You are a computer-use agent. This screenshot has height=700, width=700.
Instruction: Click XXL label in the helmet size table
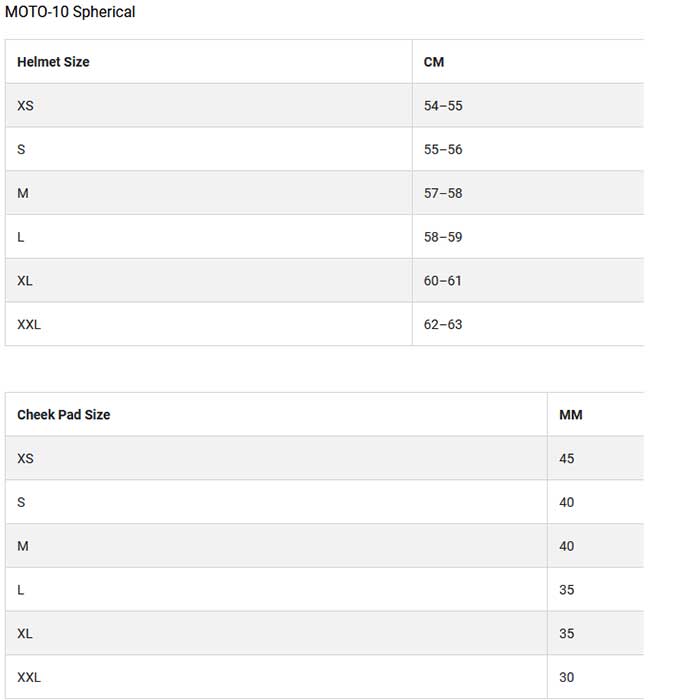click(29, 325)
